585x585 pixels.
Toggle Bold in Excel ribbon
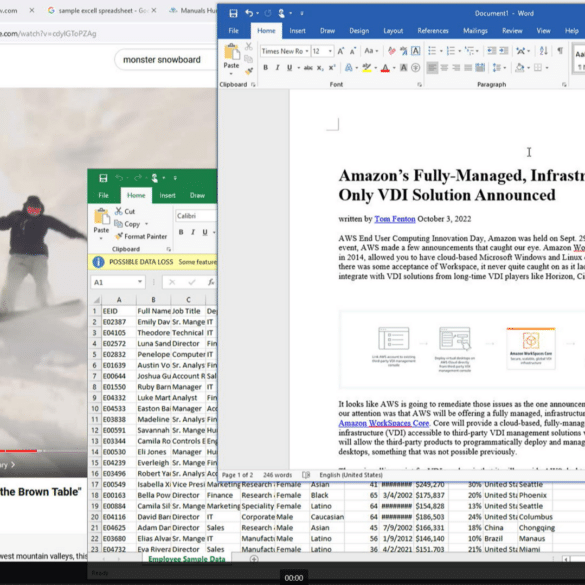(181, 232)
